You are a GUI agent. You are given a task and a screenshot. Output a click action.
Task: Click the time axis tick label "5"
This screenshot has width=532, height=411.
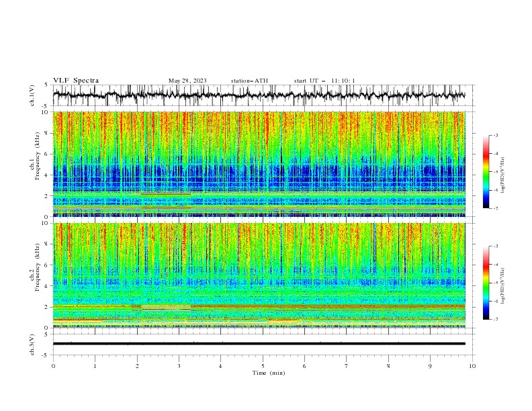point(263,366)
